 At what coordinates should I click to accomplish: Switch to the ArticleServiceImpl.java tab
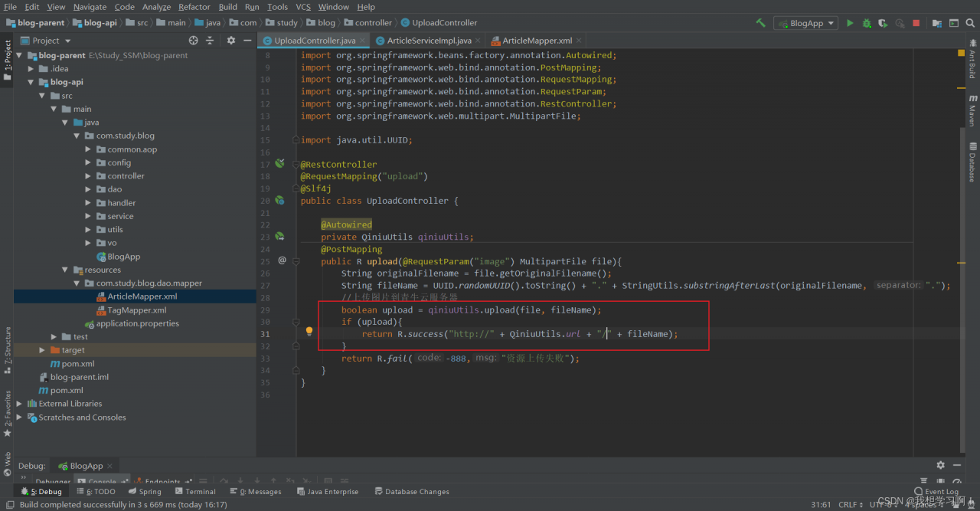428,41
